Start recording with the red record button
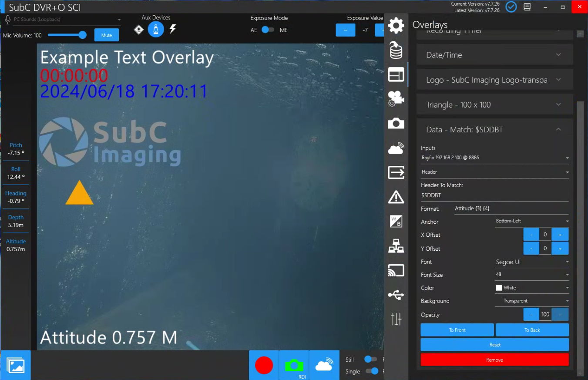This screenshot has width=588, height=380. tap(264, 365)
